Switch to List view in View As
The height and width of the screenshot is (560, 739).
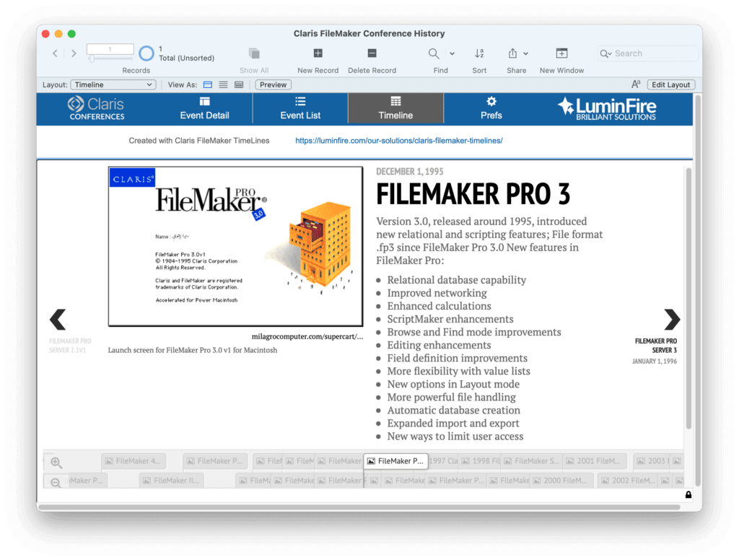(224, 84)
